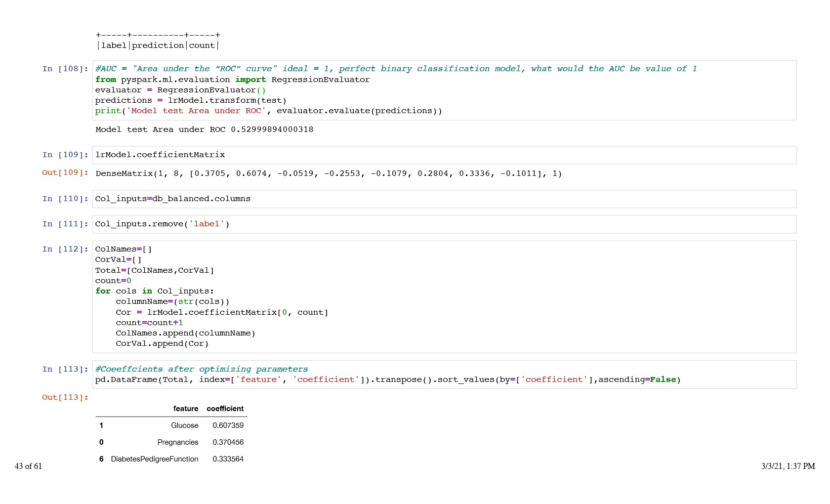Click the In [113] pd.DataFrame code cell
830x504 pixels.
[444, 375]
